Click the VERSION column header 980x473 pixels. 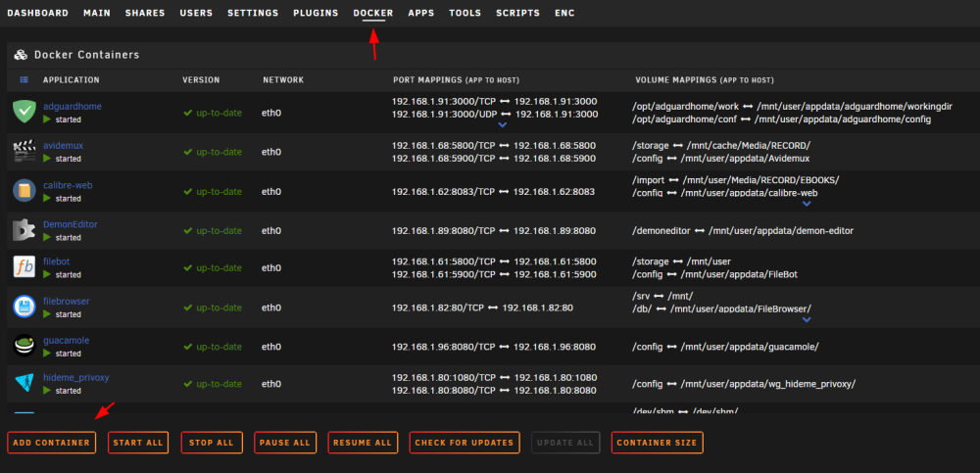(201, 80)
